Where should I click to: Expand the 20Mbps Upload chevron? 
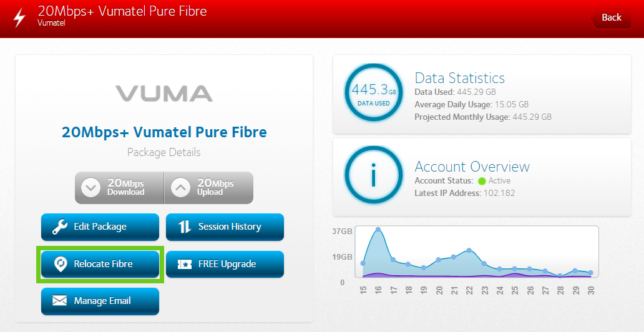click(x=180, y=188)
